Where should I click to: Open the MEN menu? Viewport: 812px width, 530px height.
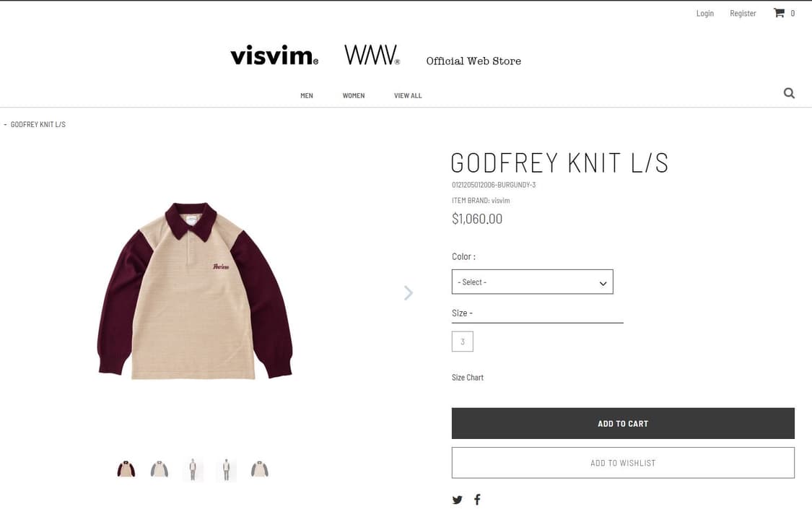click(x=307, y=96)
